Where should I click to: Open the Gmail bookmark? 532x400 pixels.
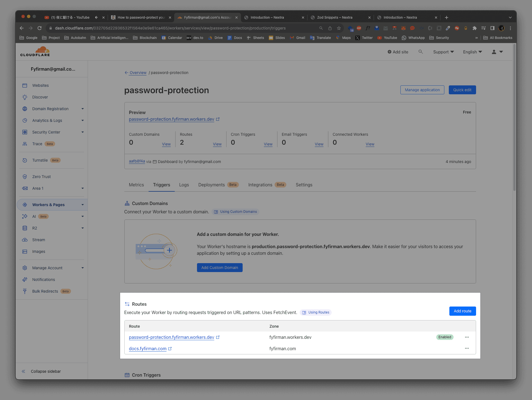297,38
